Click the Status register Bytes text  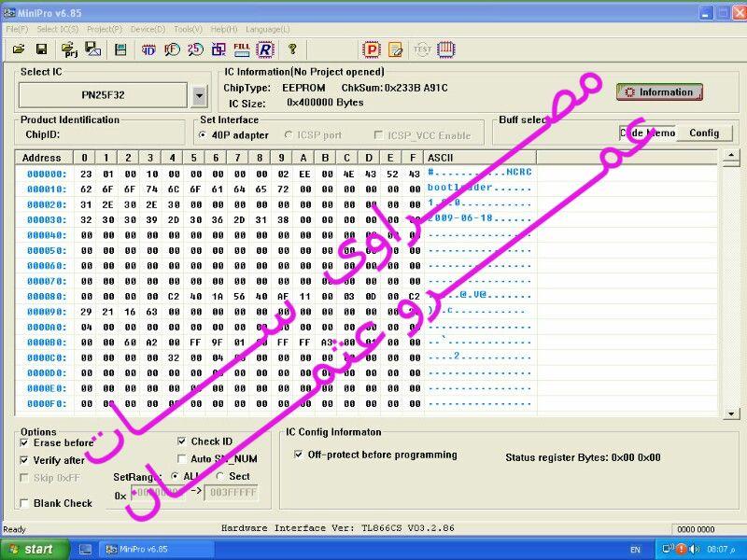[583, 457]
